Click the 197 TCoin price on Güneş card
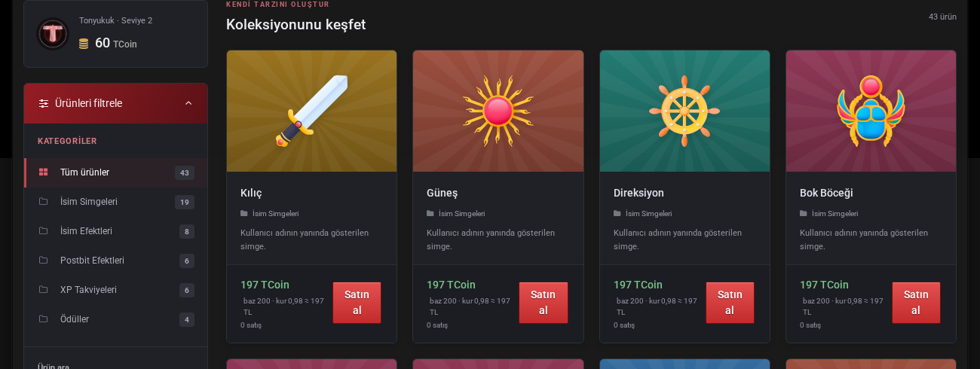The width and height of the screenshot is (980, 369). pyautogui.click(x=451, y=285)
